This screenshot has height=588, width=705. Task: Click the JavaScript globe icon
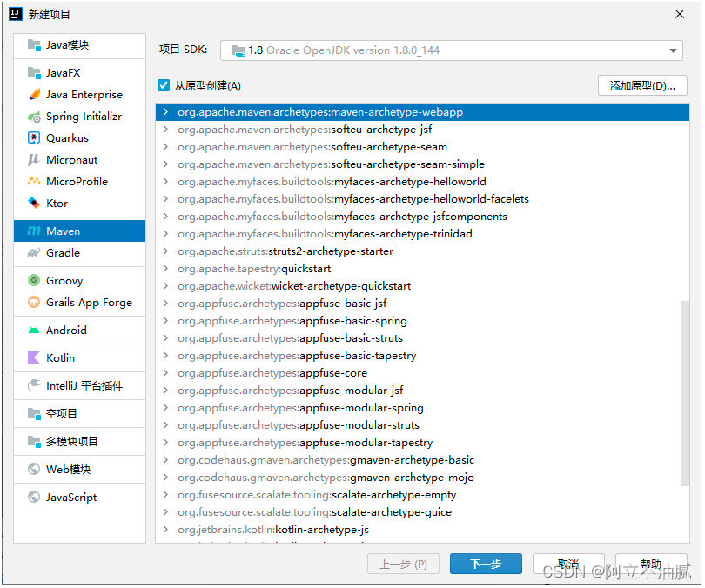click(34, 498)
